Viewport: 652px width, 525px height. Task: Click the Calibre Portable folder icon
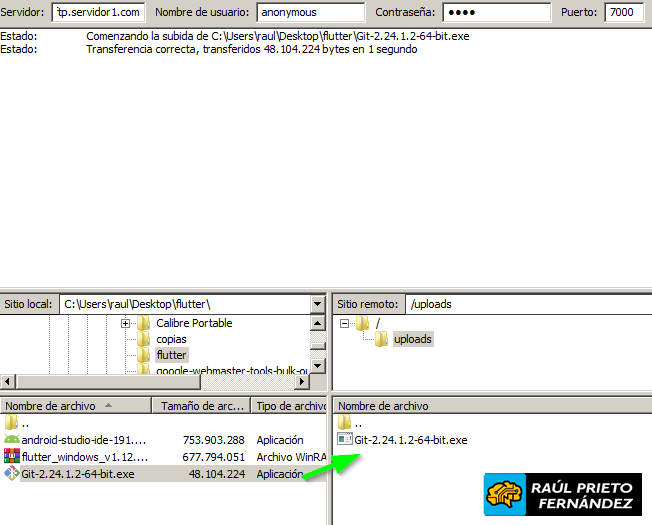144,323
